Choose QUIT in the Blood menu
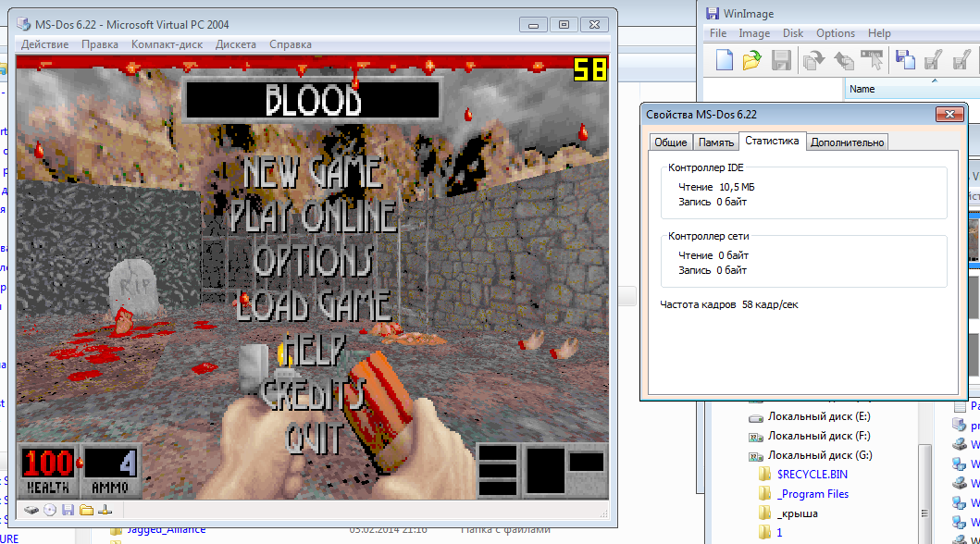The image size is (980, 544). click(313, 438)
